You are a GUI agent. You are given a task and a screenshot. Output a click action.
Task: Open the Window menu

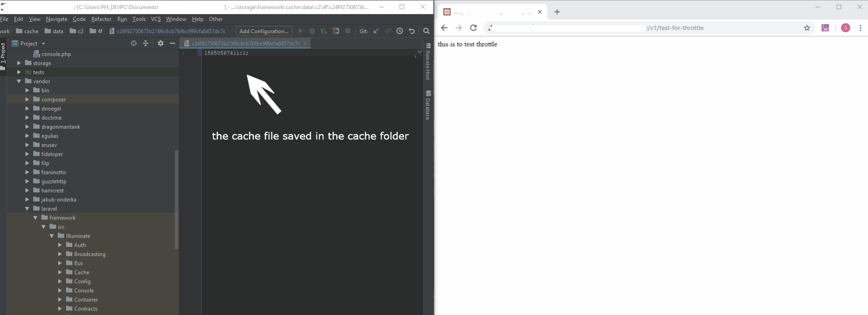[176, 19]
